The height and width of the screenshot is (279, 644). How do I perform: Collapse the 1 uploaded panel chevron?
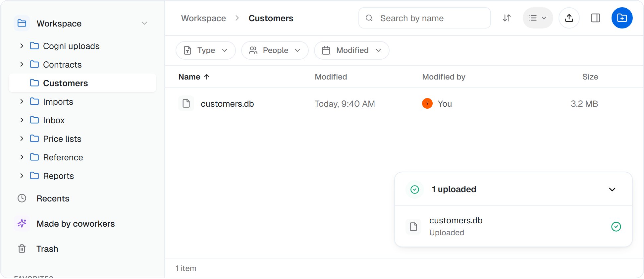tap(612, 190)
